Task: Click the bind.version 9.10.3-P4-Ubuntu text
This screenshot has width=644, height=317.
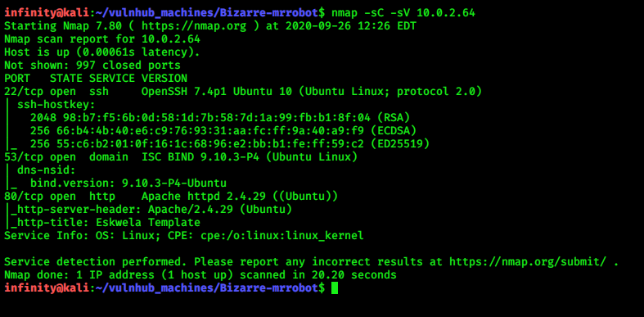Action: pyautogui.click(x=128, y=183)
